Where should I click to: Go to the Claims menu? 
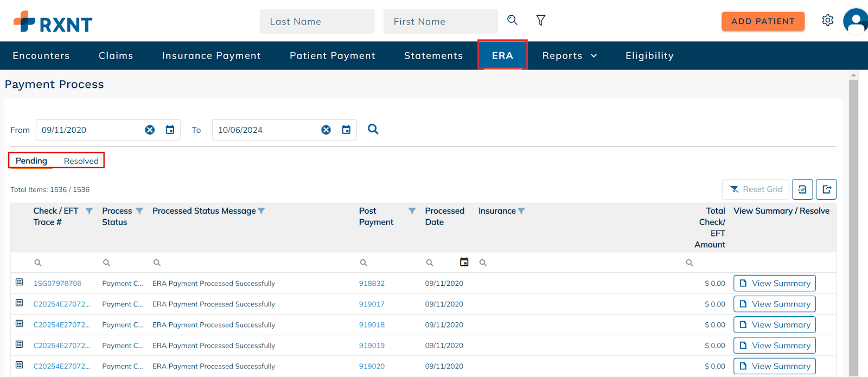(x=116, y=56)
